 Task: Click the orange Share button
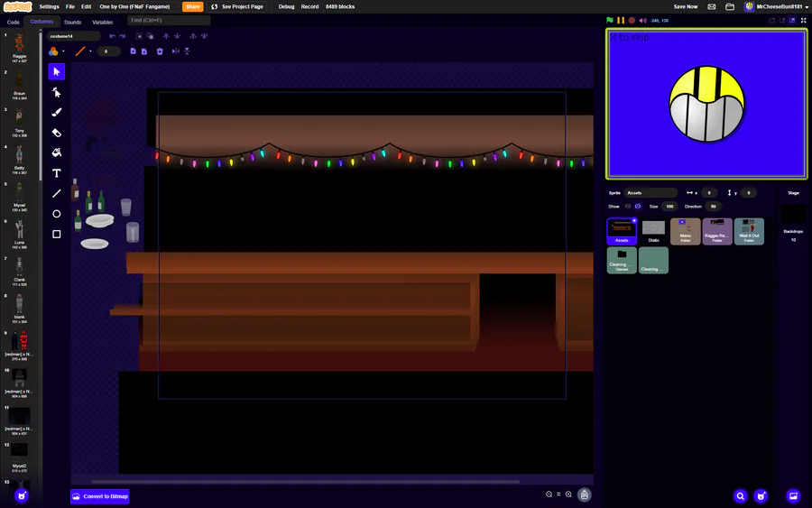[193, 6]
